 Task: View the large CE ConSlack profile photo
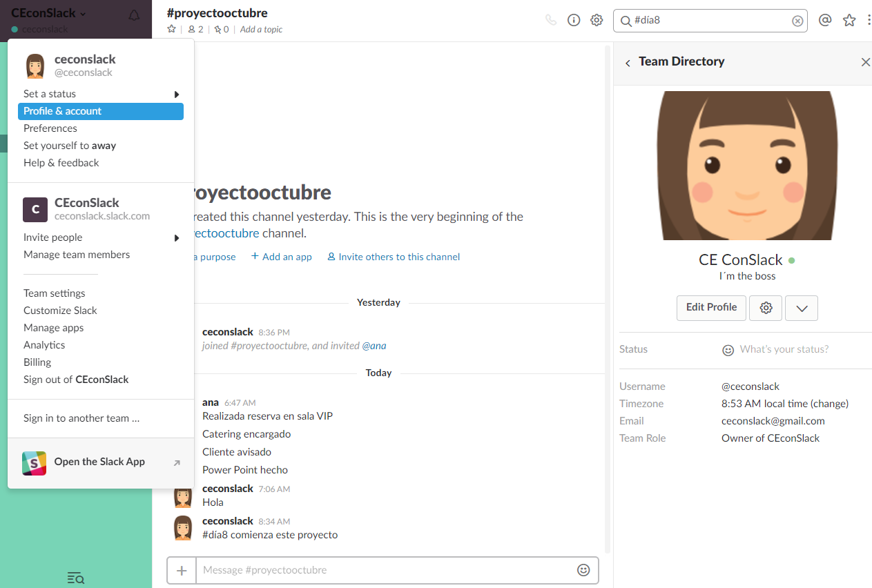746,166
